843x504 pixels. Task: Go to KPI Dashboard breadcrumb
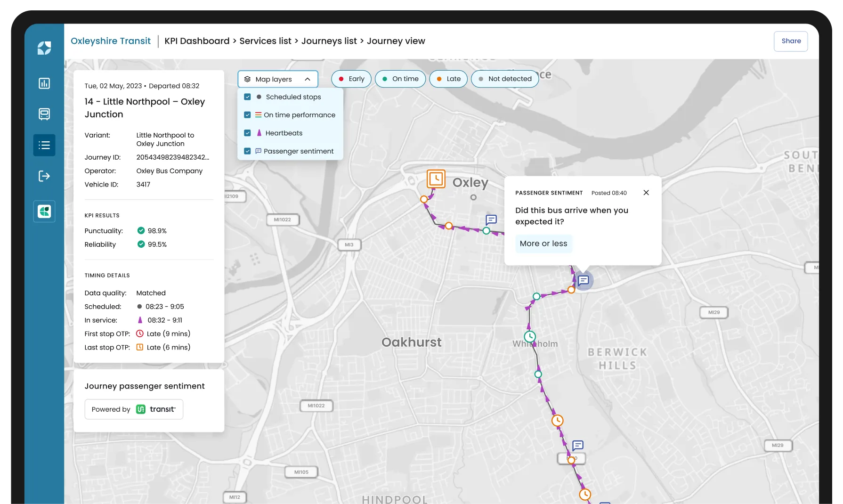[197, 41]
